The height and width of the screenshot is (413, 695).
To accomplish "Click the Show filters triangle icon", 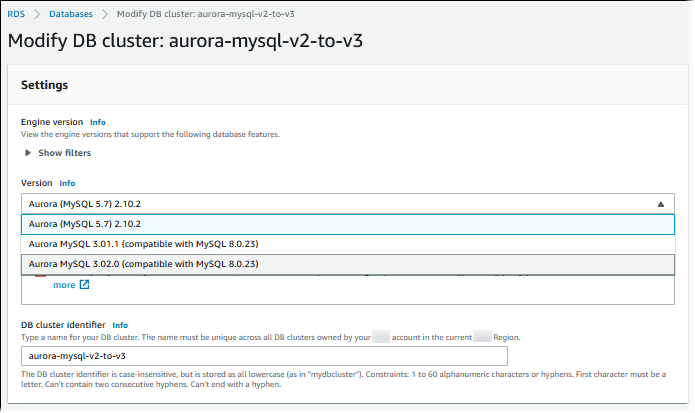I will click(28, 153).
